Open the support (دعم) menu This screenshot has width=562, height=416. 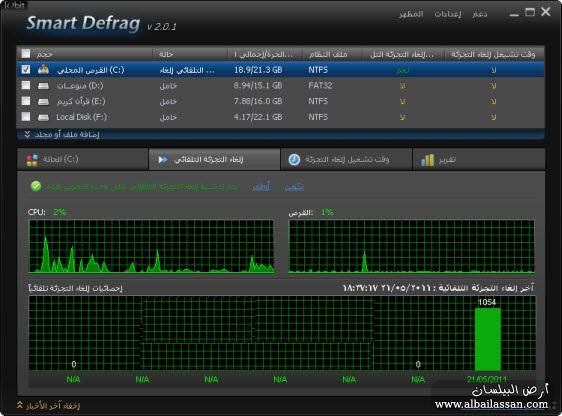pyautogui.click(x=480, y=14)
